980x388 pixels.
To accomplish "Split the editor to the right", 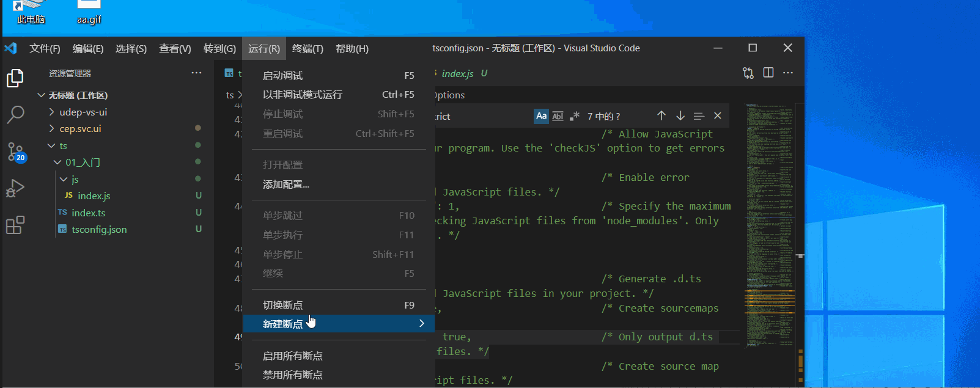I will [x=768, y=73].
